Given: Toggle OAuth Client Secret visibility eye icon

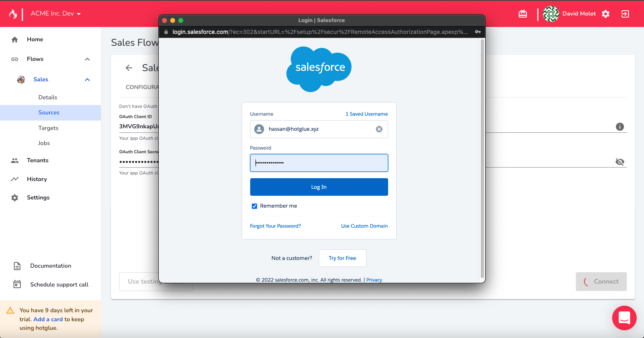Looking at the screenshot, I should click(x=620, y=162).
